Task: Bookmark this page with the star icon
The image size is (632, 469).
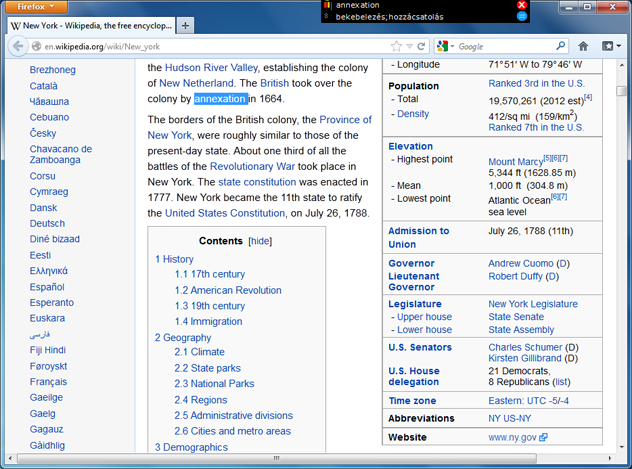Action: 396,46
